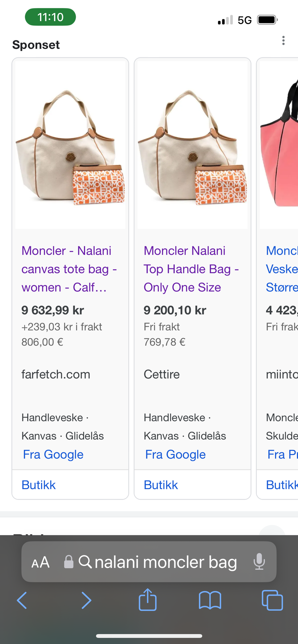
Task: Tap the Safari back arrow
Action: [22, 600]
